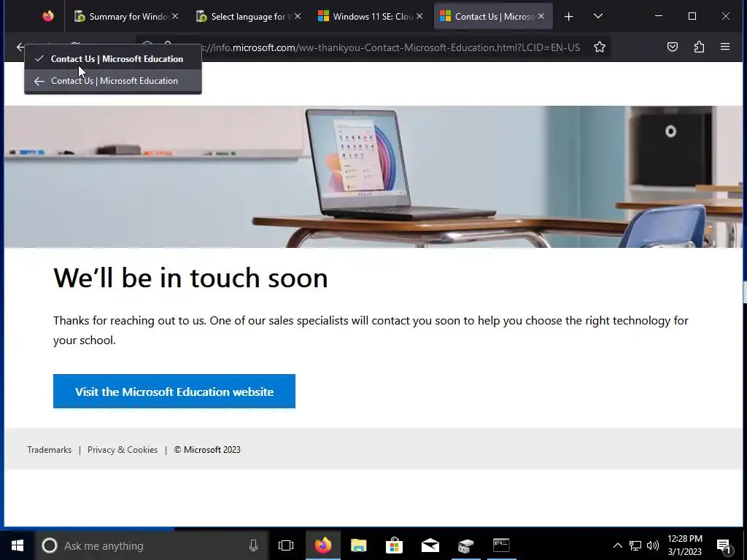Switch to the Windows 11 SE tab
This screenshot has height=560, width=747.
tap(370, 16)
